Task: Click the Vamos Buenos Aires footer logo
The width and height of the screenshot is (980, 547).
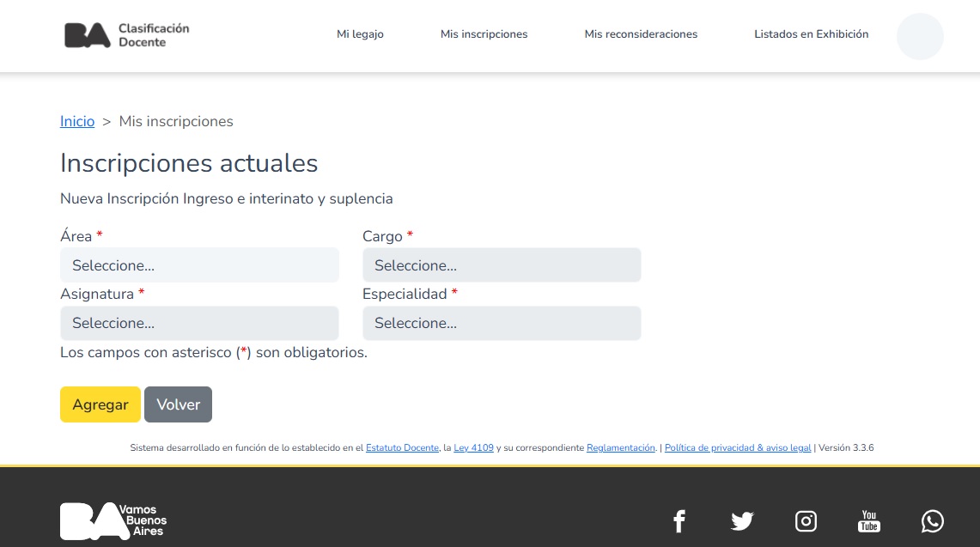Action: point(113,520)
